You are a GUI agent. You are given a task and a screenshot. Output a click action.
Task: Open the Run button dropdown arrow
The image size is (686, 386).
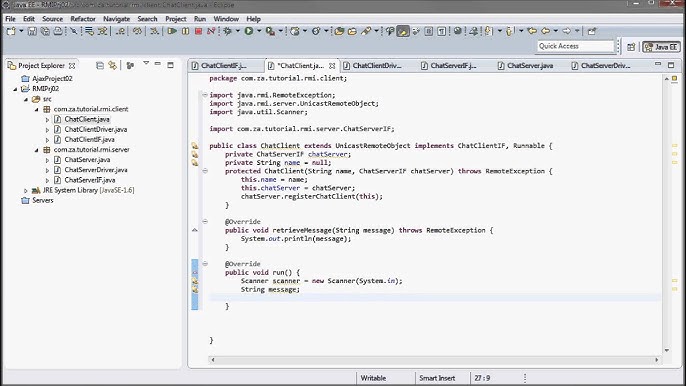(259, 31)
